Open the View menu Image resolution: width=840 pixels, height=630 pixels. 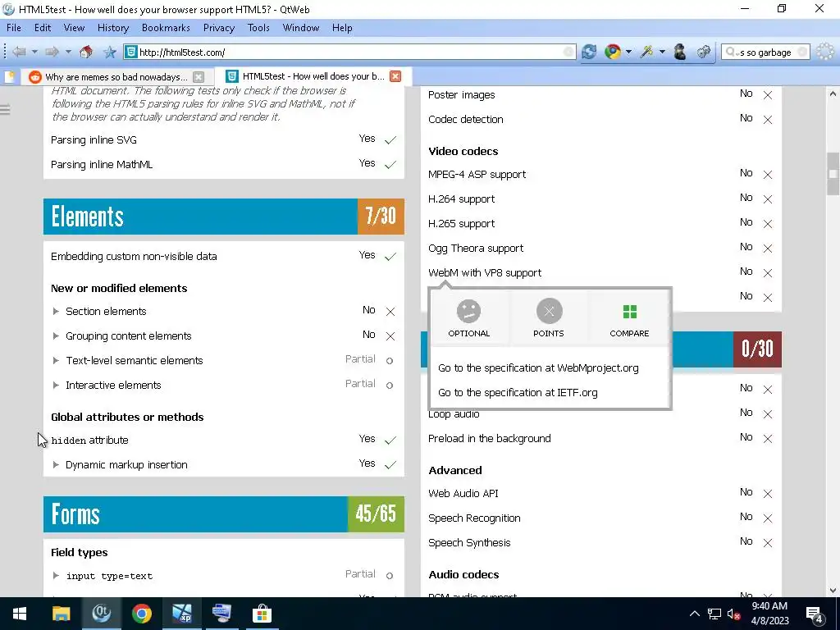pyautogui.click(x=74, y=28)
